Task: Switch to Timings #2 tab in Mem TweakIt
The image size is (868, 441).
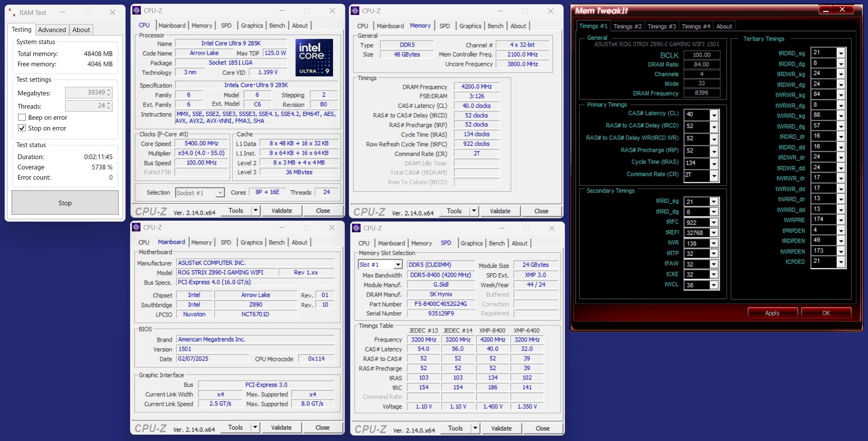Action: (627, 27)
